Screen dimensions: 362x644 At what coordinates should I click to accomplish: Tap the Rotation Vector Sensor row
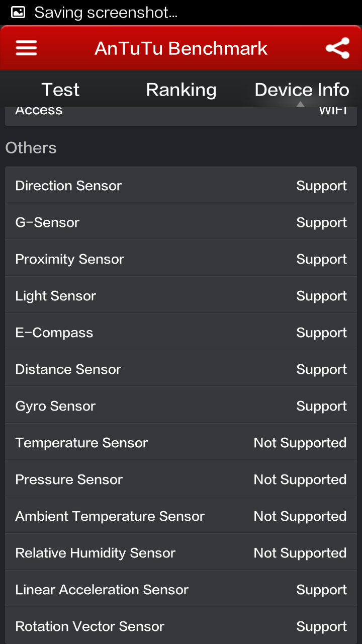pos(181,626)
